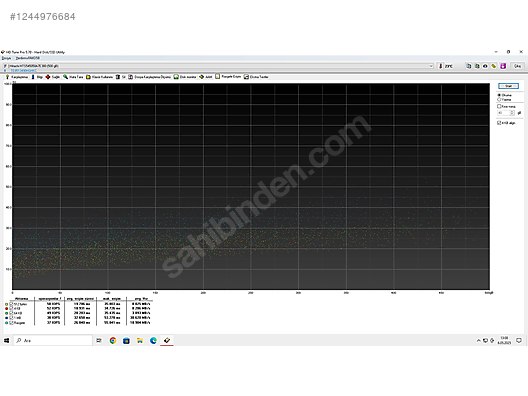Open the Windows Start menu

point(6,340)
